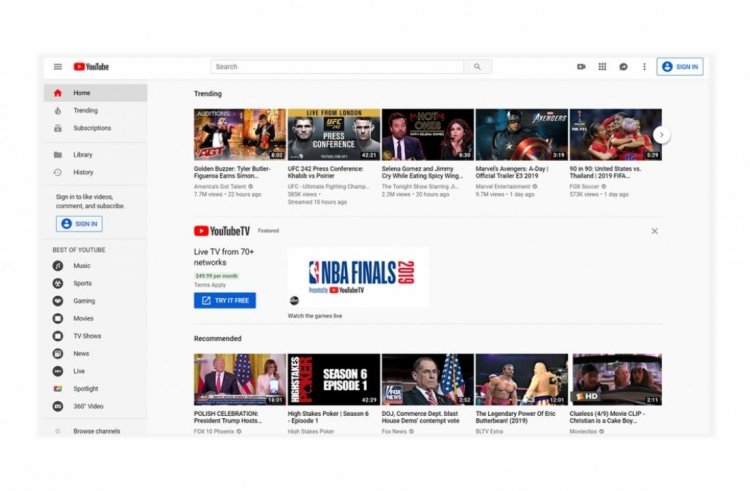Select Subscriptions label in the sidebar

coord(92,128)
